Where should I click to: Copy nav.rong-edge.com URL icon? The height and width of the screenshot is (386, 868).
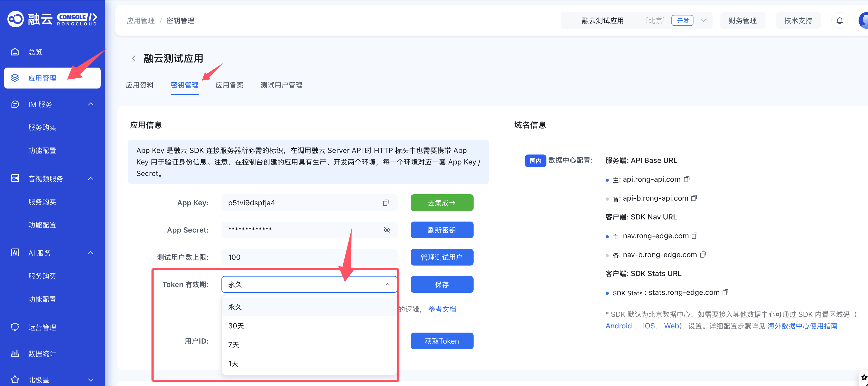[x=695, y=236]
